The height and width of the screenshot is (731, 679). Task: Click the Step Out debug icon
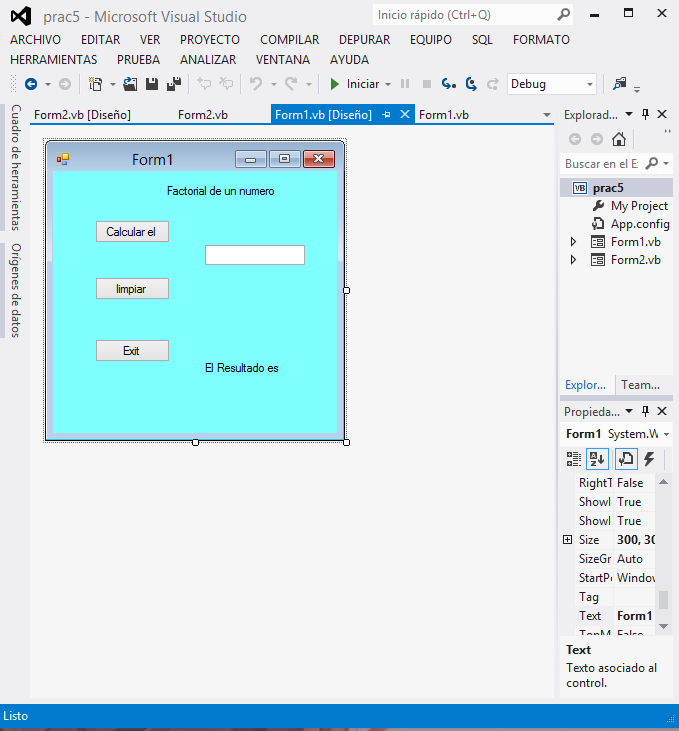[x=492, y=84]
